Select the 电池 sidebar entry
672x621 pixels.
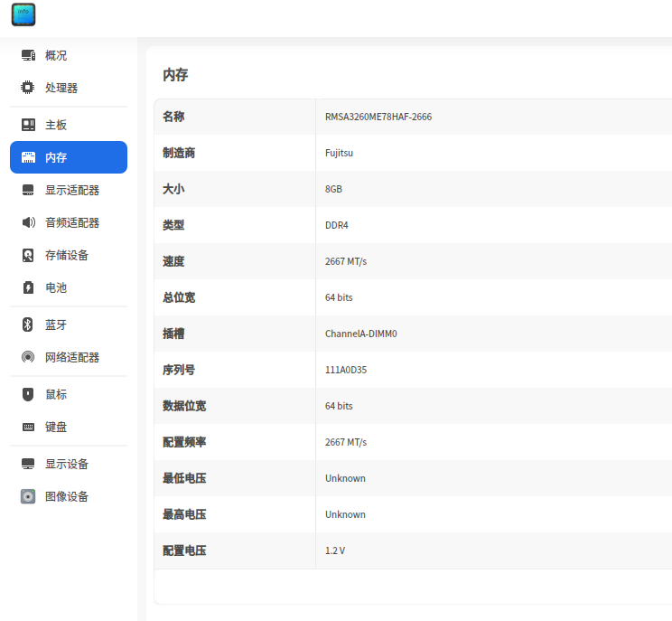click(69, 287)
